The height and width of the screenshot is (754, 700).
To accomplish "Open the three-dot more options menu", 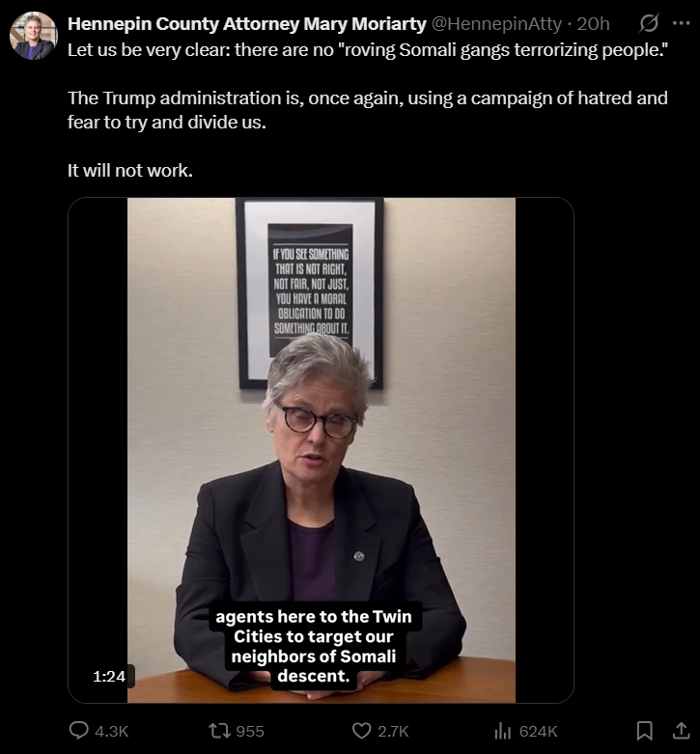I will point(682,23).
